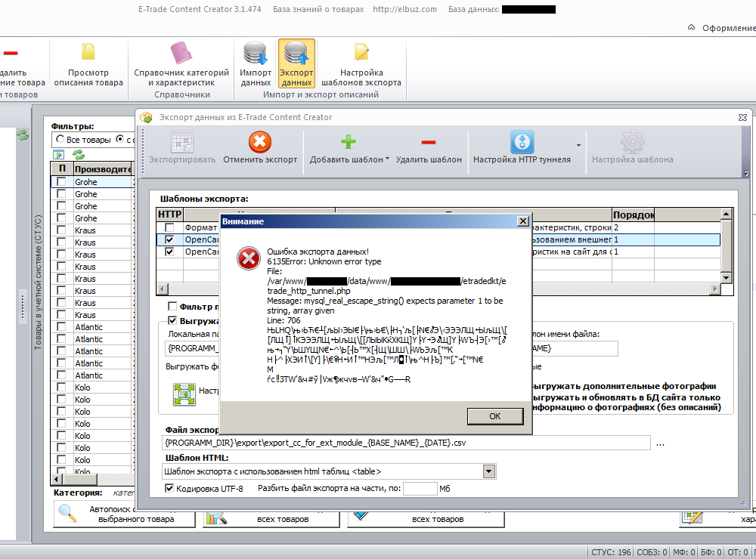Open the 'Оформление' menu at top right
756x559 pixels.
click(729, 28)
